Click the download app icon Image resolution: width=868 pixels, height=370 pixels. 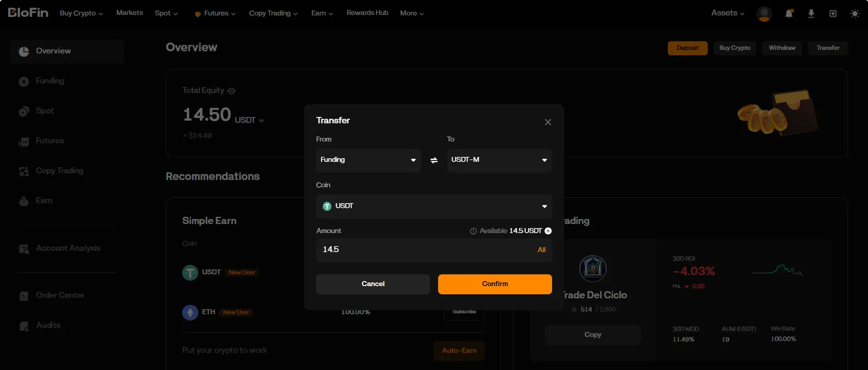click(811, 14)
